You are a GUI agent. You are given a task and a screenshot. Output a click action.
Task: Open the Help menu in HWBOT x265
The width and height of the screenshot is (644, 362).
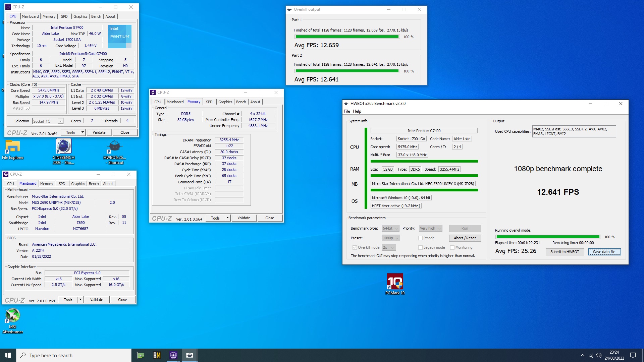pos(357,111)
